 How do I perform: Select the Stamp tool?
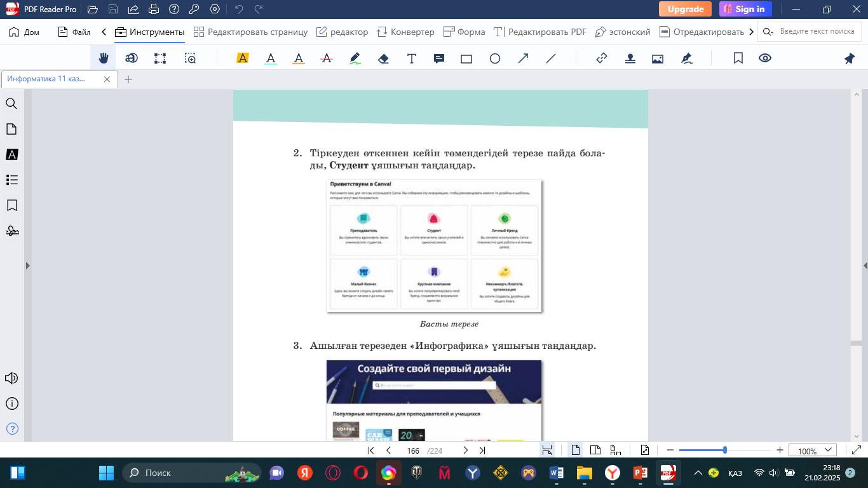point(630,58)
